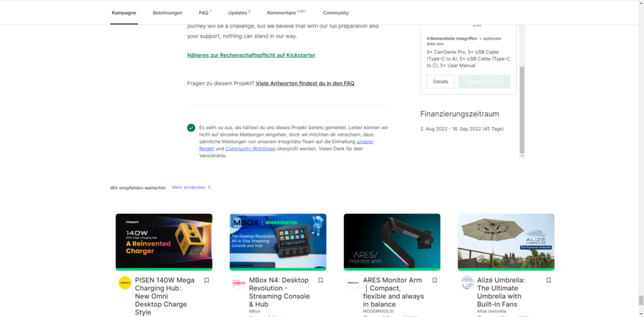Click the 'Wir empfehlen weiterhin' label
Image resolution: width=644 pixels, height=317 pixels.
(138, 187)
